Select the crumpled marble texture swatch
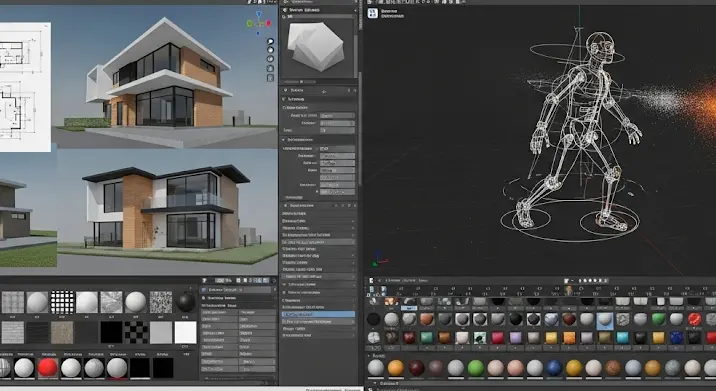716x391 pixels. pyautogui.click(x=111, y=302)
